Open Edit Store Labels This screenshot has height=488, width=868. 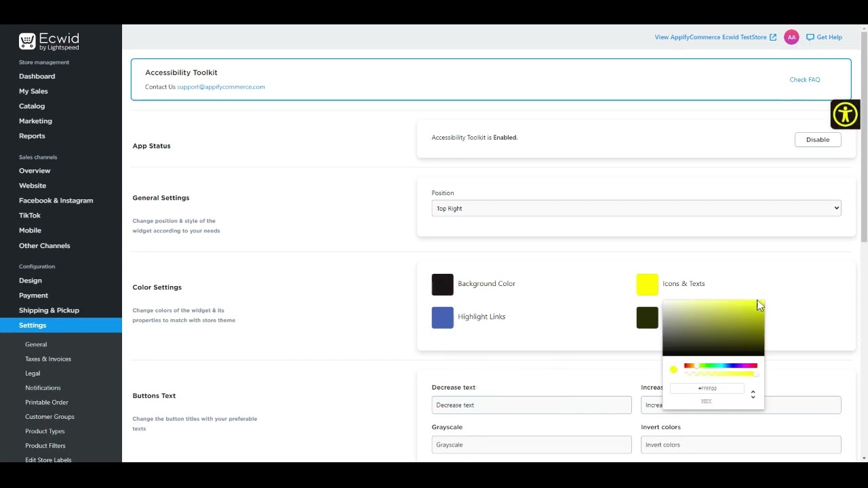click(48, 460)
